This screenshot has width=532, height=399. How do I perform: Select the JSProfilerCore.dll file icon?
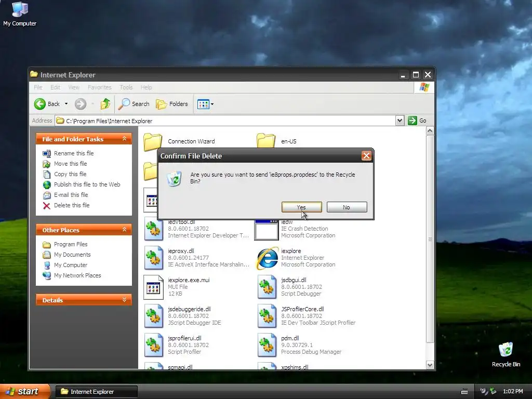tap(267, 316)
